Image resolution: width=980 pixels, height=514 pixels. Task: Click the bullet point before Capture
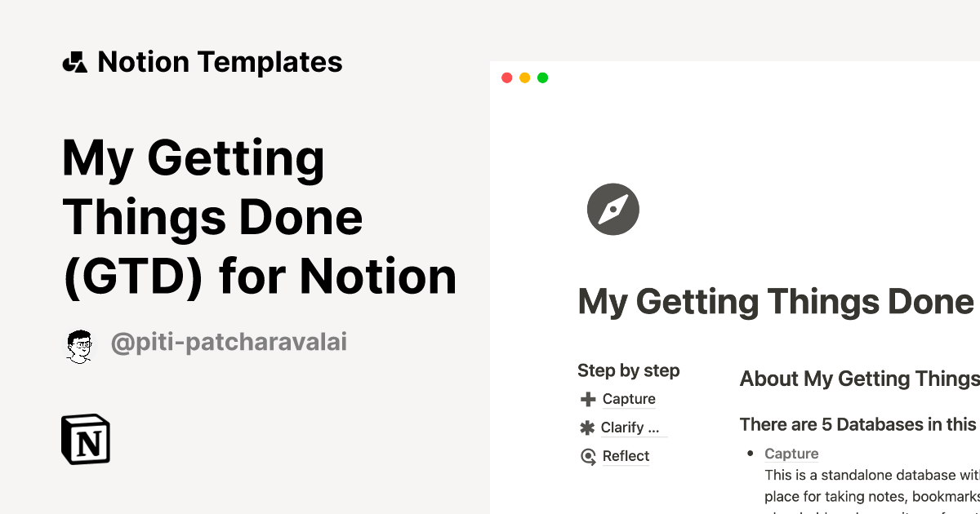click(751, 454)
